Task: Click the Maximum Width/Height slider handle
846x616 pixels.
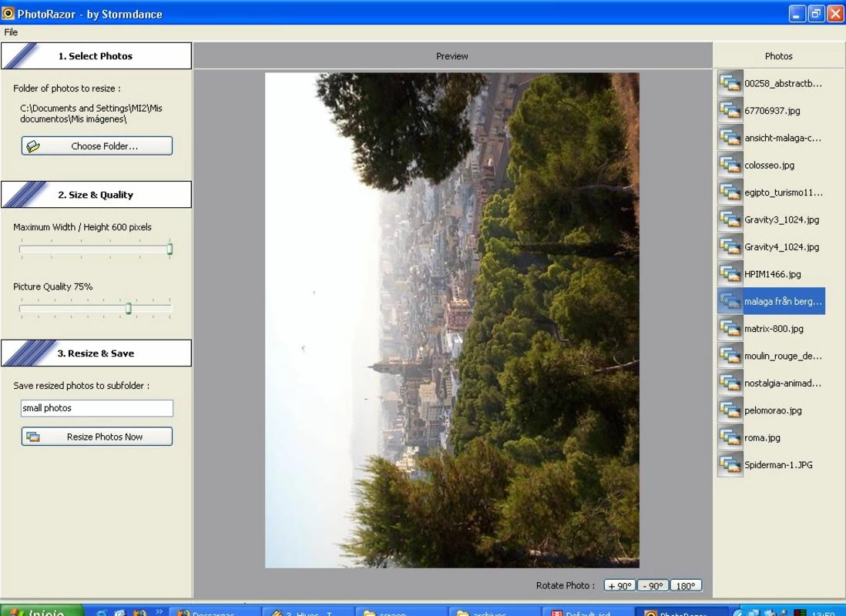Action: pyautogui.click(x=170, y=249)
